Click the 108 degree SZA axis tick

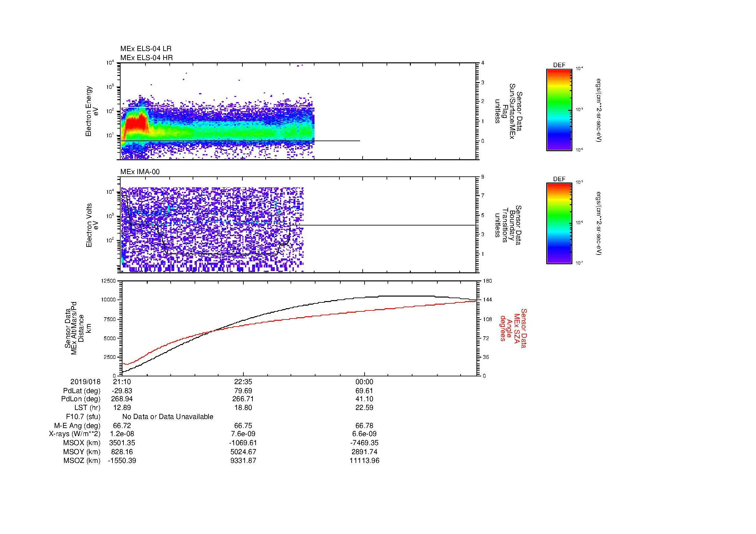487,319
